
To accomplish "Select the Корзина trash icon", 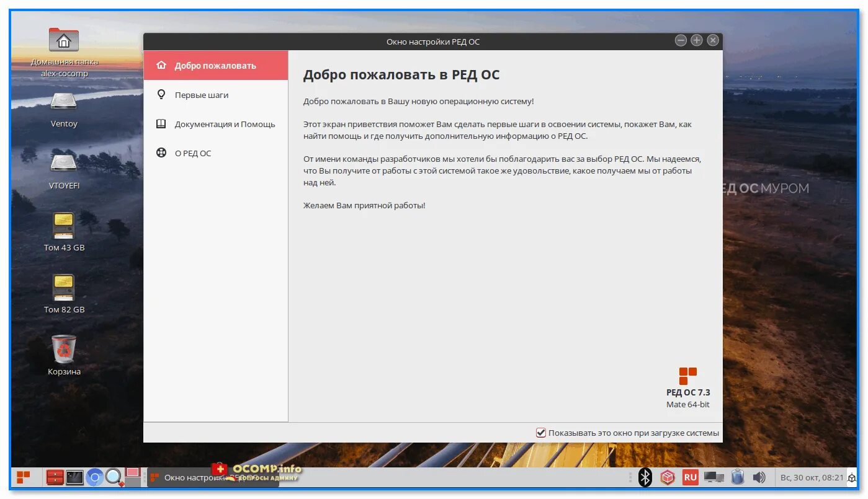I will coord(64,355).
